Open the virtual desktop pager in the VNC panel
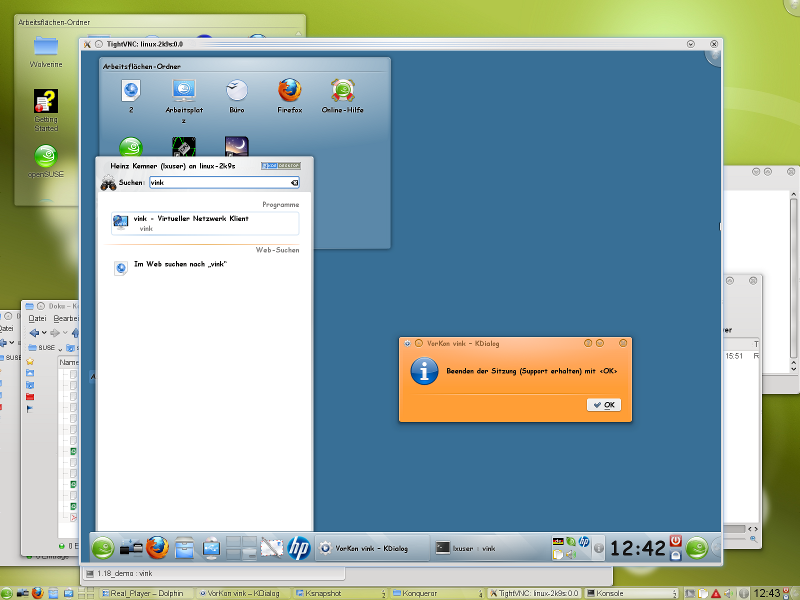800x600 pixels. point(241,547)
